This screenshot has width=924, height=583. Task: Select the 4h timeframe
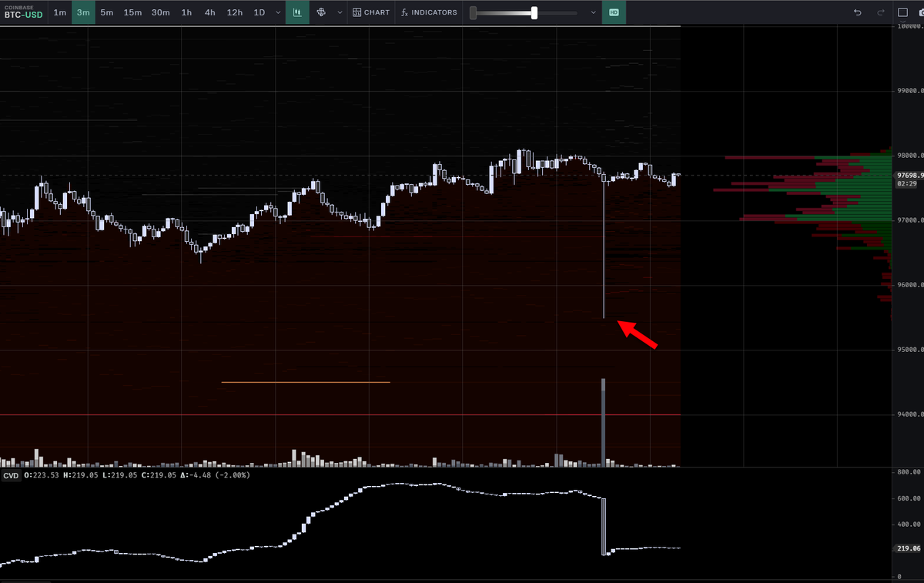(209, 12)
